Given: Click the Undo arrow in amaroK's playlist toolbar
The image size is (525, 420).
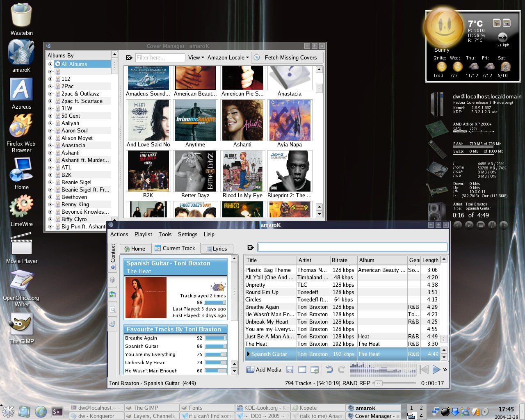Looking at the screenshot, I should coord(329,370).
